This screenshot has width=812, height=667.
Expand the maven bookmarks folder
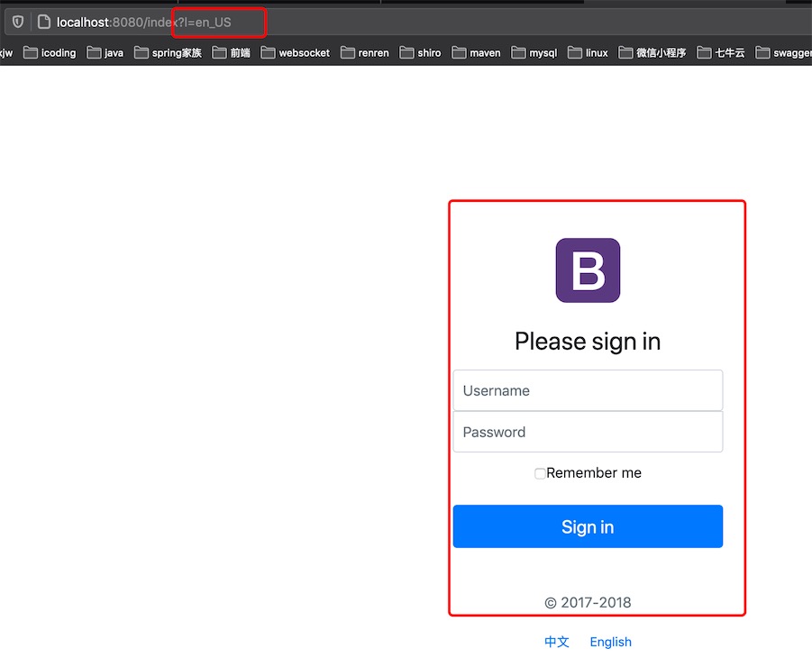coord(477,53)
